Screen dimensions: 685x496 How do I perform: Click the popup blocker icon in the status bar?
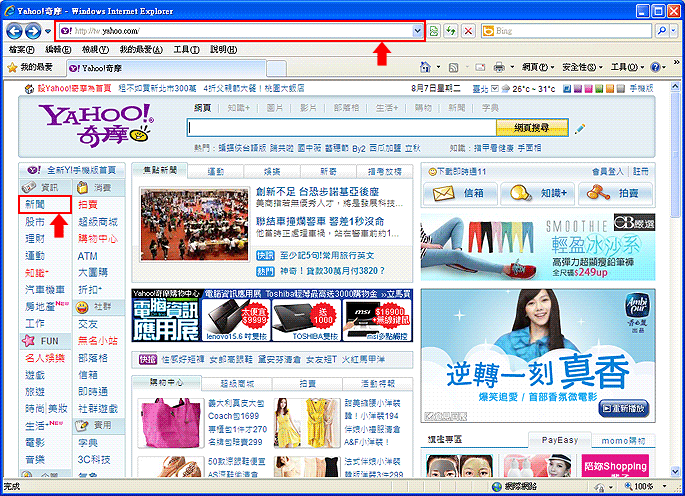point(599,486)
